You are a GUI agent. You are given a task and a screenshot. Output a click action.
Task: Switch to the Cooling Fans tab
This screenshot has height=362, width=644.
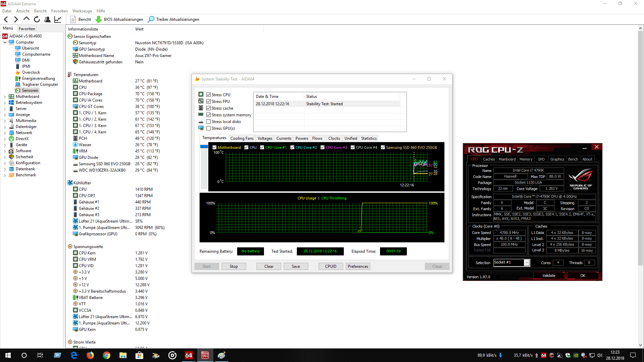point(242,138)
